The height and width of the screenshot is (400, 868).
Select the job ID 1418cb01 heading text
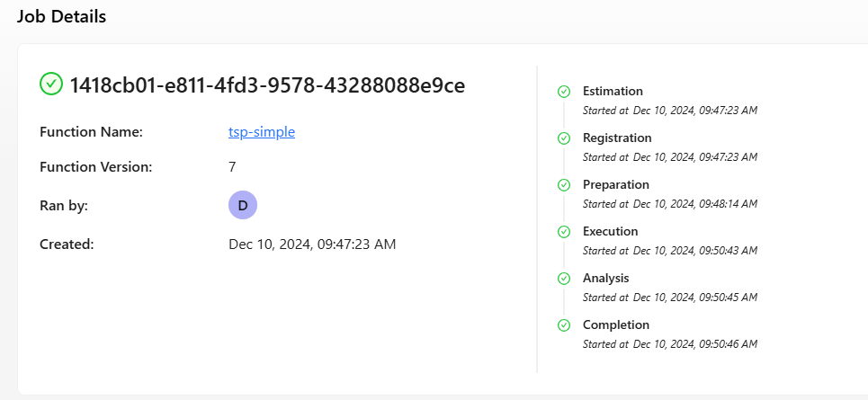click(x=267, y=85)
